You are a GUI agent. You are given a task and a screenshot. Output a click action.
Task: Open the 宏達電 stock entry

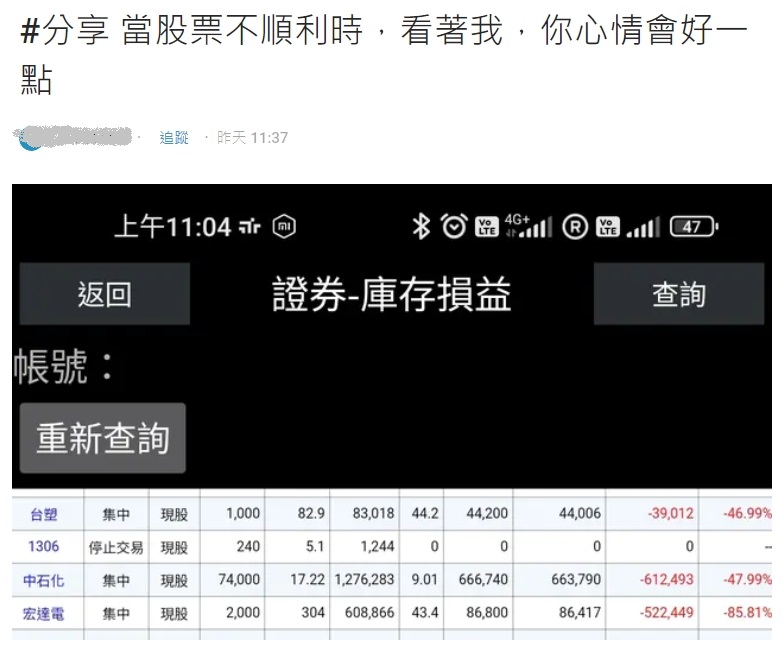(x=43, y=613)
